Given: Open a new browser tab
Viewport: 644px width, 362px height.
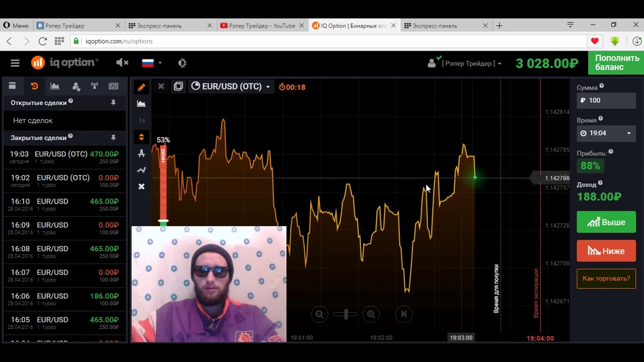Looking at the screenshot, I should tap(499, 26).
